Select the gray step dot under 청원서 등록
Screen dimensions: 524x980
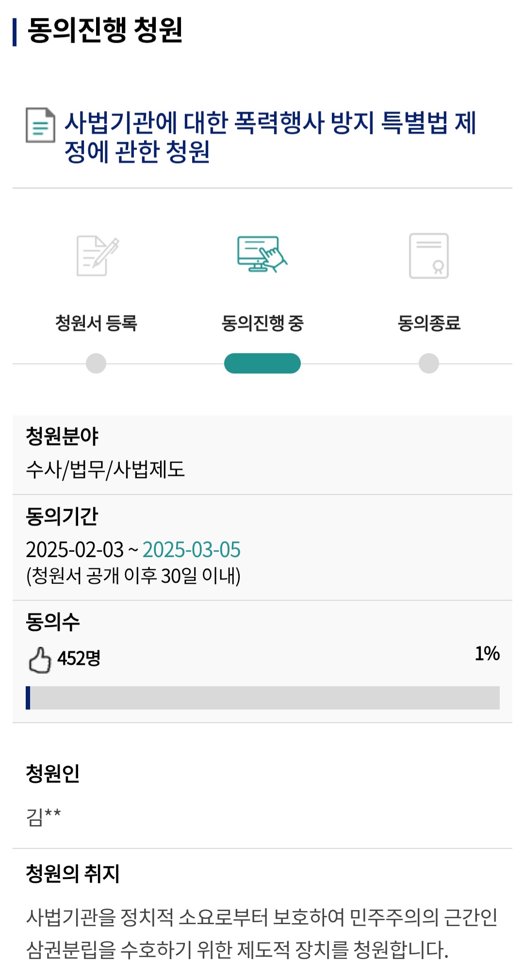[96, 363]
